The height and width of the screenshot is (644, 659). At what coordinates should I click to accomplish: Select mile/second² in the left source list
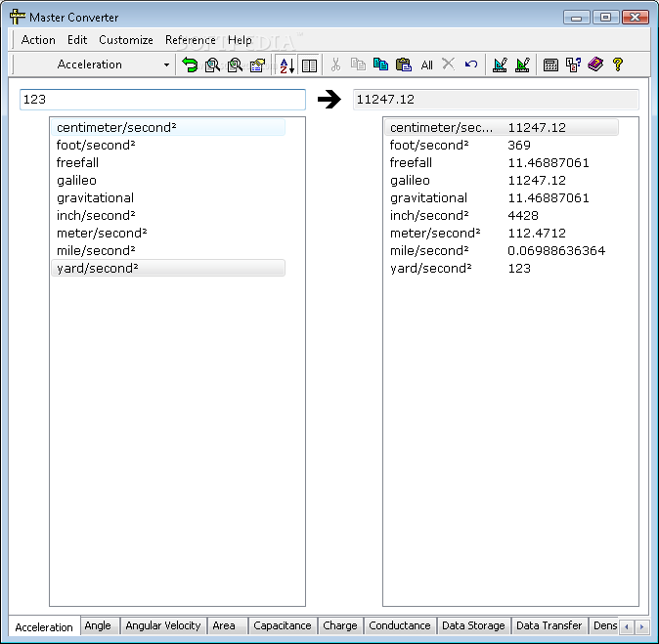168,251
